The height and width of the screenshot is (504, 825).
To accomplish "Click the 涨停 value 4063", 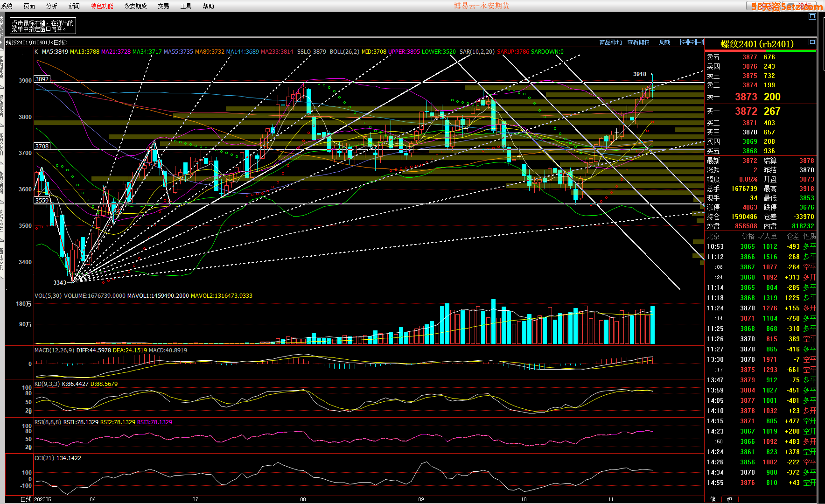I will click(750, 208).
